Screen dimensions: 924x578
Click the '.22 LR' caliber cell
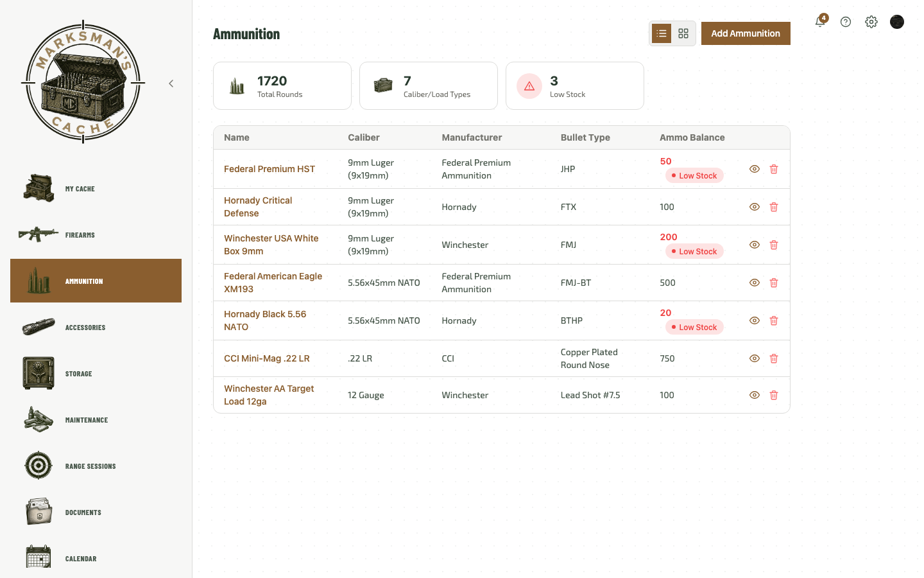pos(360,358)
